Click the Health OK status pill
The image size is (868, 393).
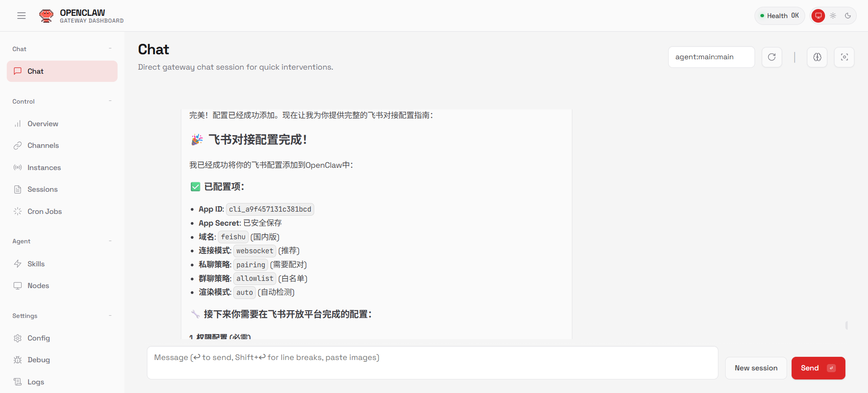pyautogui.click(x=779, y=16)
